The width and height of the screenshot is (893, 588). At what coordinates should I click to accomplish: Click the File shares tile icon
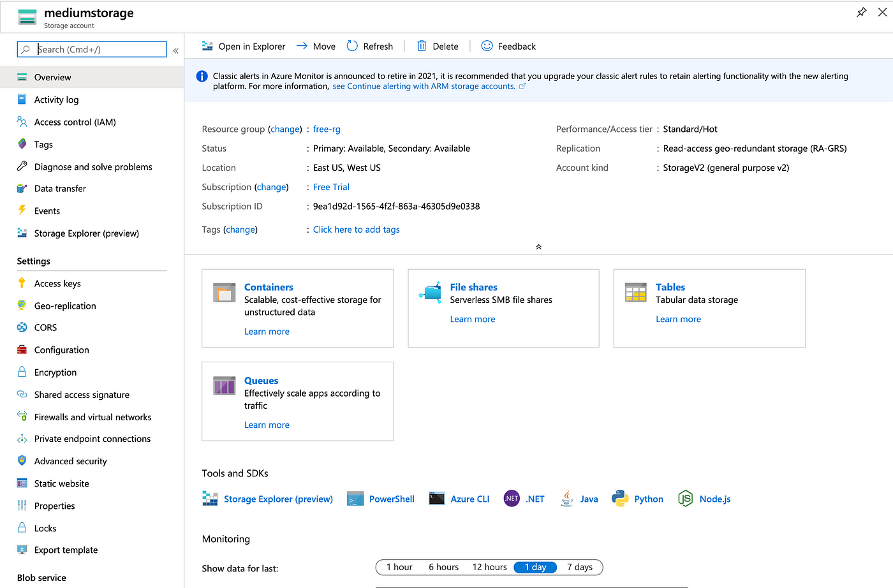[x=431, y=291]
